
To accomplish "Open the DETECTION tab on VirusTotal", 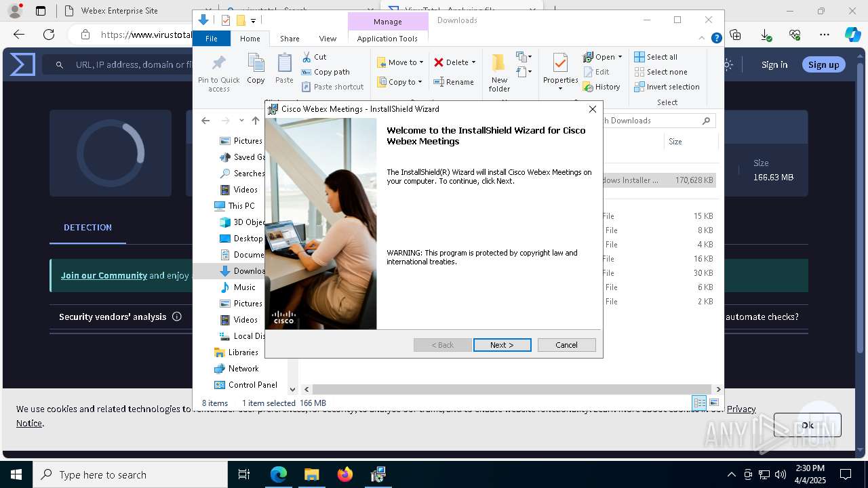I will (x=87, y=227).
